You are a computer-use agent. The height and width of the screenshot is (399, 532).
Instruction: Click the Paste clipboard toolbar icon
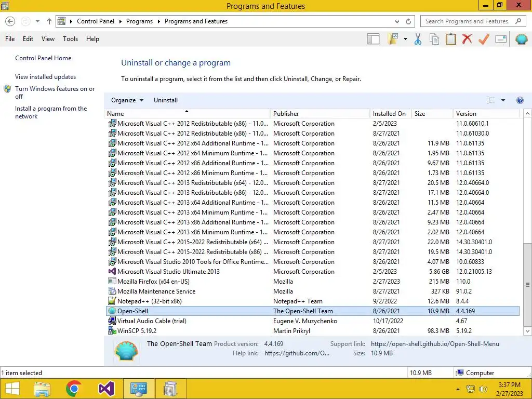click(450, 39)
